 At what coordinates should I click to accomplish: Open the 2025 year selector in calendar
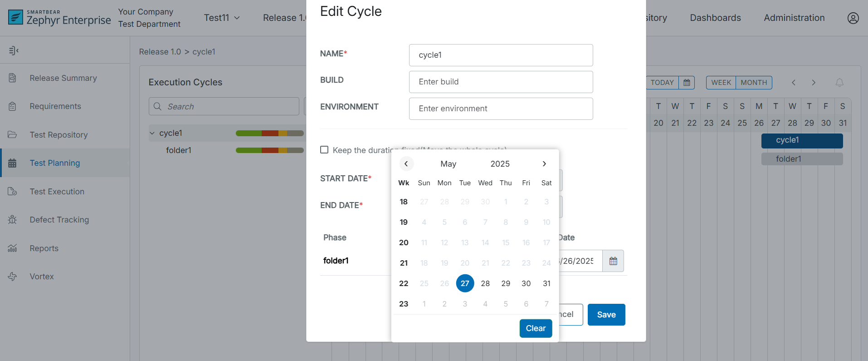click(500, 164)
